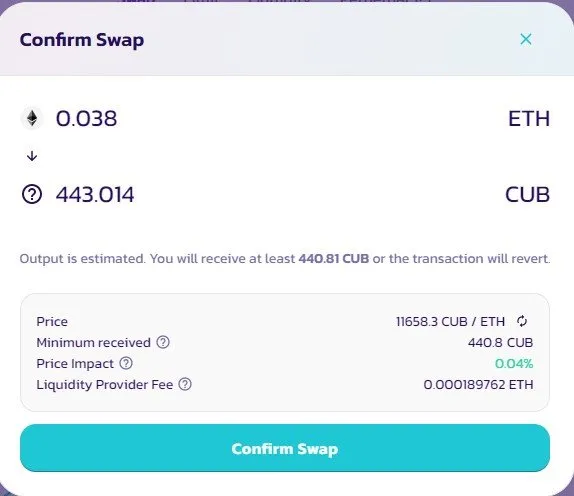Confirm the swap with turquoise button
Screen dimensions: 574x496
tap(285, 448)
